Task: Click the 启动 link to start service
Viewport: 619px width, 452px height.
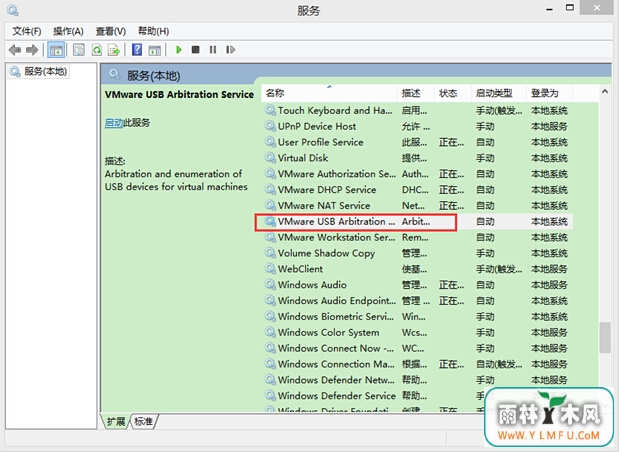Action: (114, 123)
